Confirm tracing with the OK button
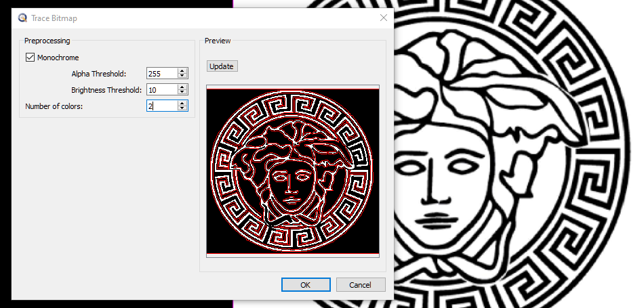 [306, 285]
